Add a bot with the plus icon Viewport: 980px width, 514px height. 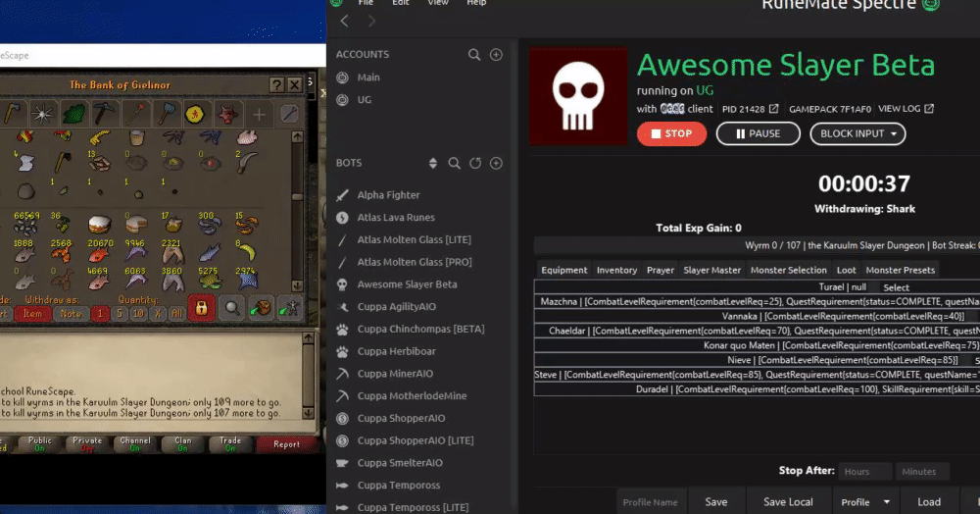(496, 163)
